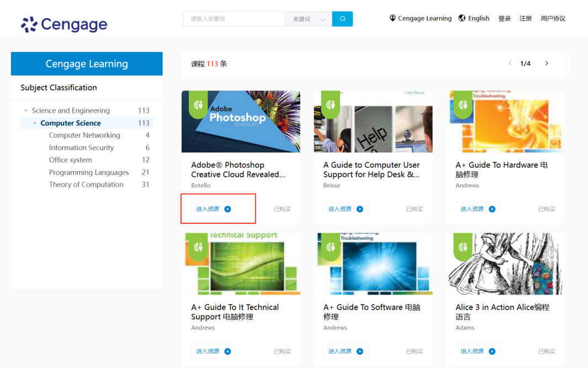Click the blue search magnifier button
588x368 pixels.
(342, 19)
